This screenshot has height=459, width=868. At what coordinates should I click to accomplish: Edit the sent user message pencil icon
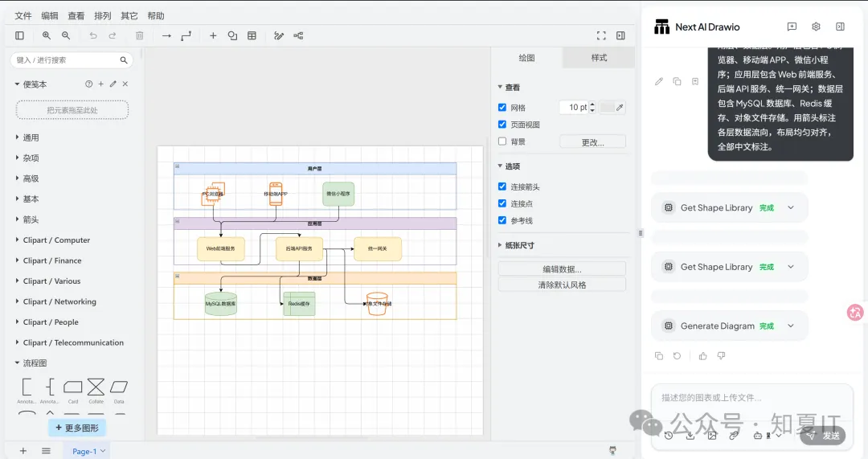[659, 81]
